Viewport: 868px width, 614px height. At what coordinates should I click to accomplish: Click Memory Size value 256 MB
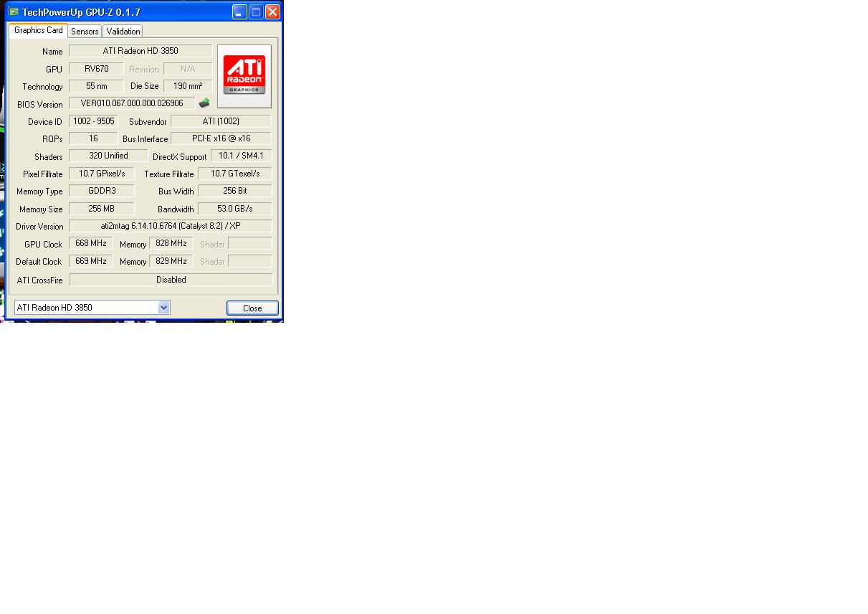[x=102, y=209]
